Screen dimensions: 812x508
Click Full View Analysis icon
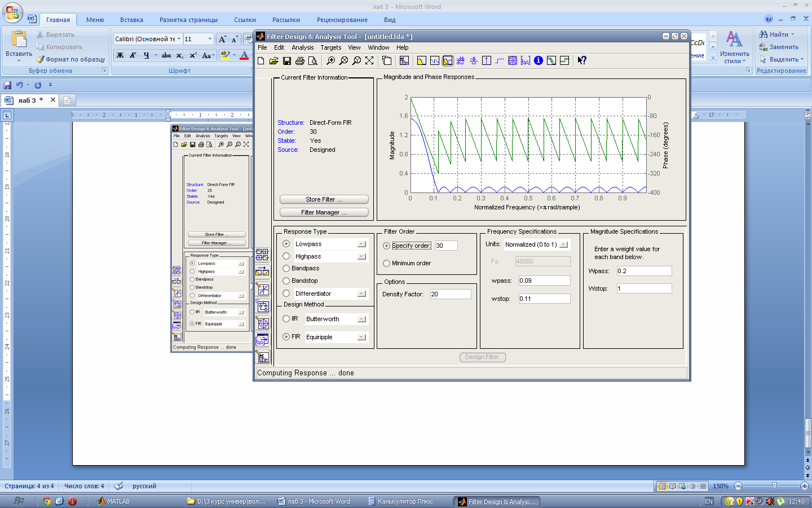[x=387, y=60]
